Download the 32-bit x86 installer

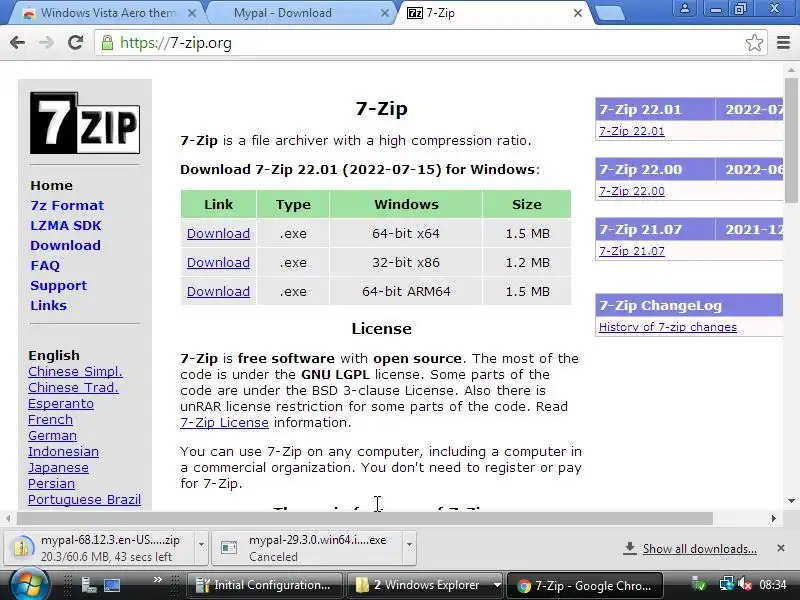pyautogui.click(x=218, y=262)
